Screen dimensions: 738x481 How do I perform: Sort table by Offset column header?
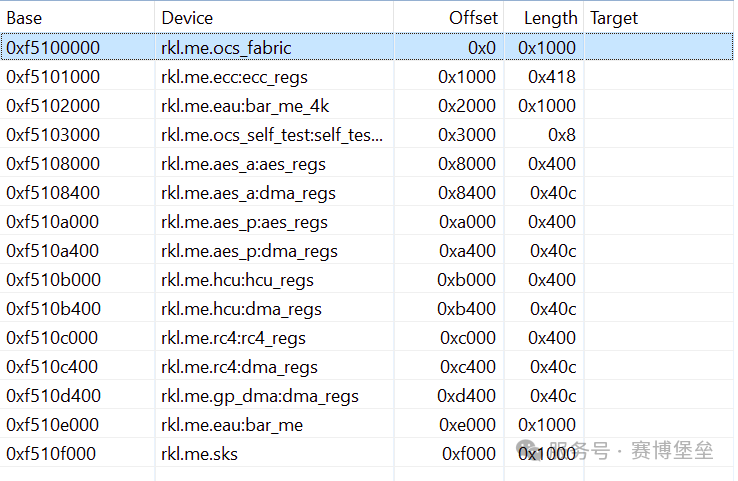[x=449, y=18]
